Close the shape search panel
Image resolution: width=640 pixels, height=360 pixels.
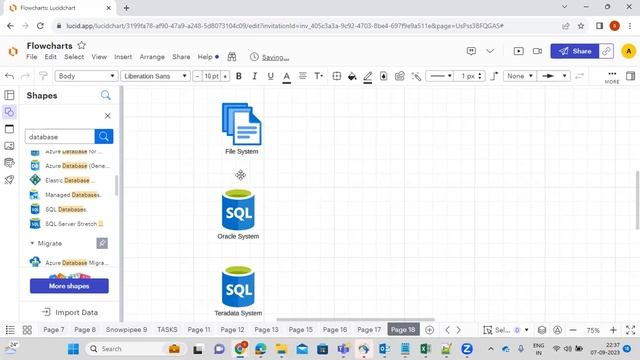click(107, 116)
